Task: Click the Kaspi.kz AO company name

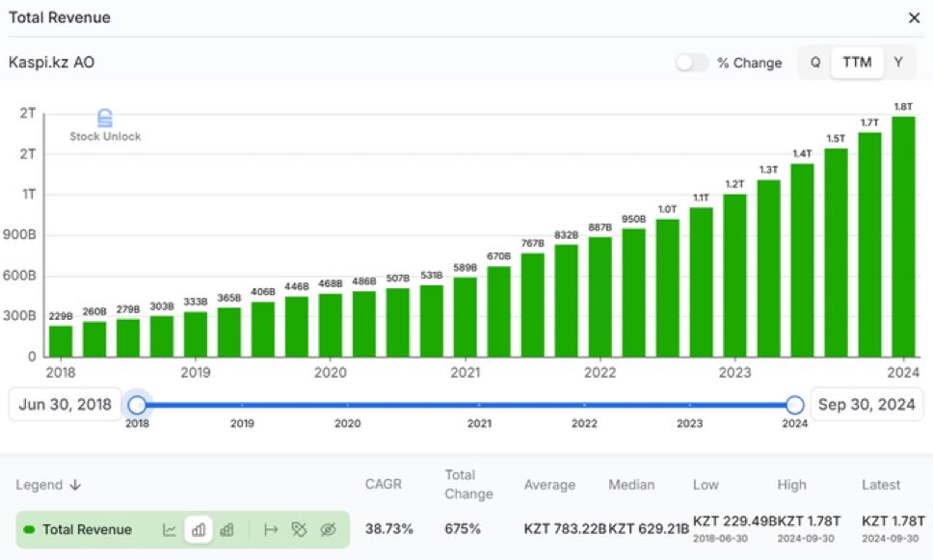Action: tap(52, 63)
